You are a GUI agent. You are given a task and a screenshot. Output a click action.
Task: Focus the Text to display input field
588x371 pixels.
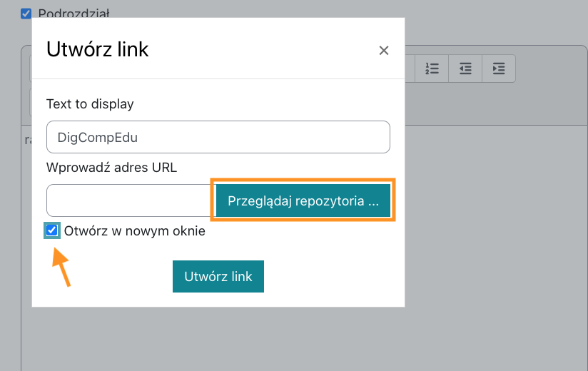(218, 137)
